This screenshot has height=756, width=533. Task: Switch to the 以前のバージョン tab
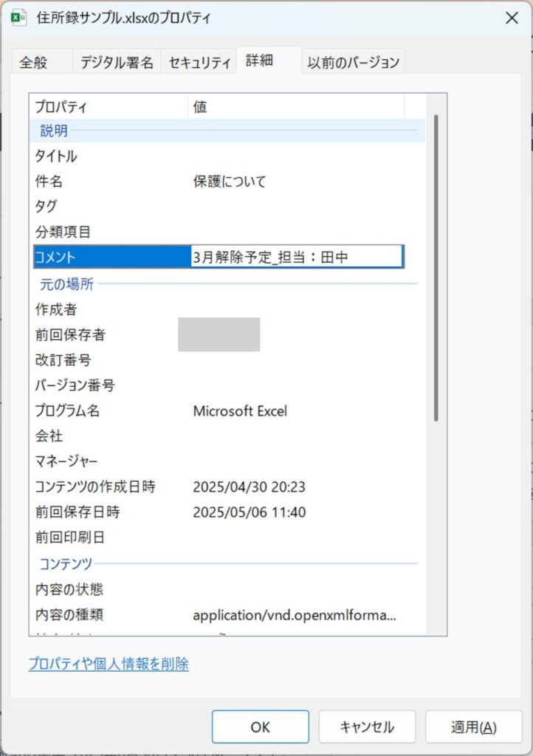click(354, 62)
